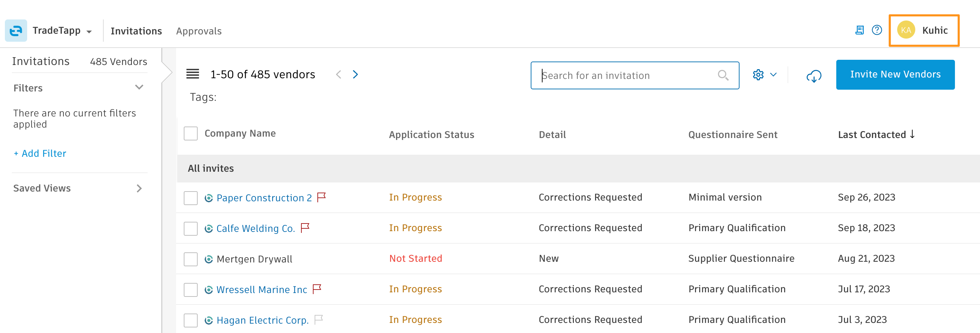Screen dimensions: 980x333
Task: Click the Minimal version questionnaire cell
Action: (725, 197)
